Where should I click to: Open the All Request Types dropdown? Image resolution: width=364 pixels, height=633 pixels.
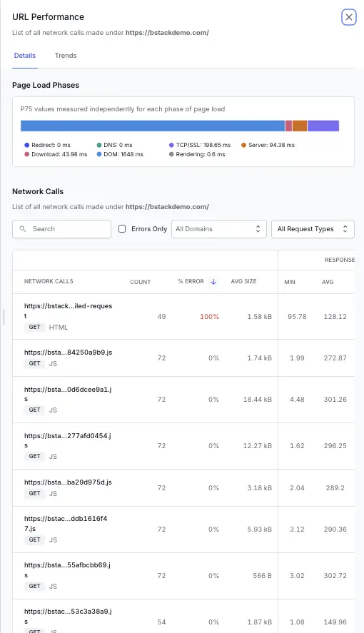pos(313,229)
